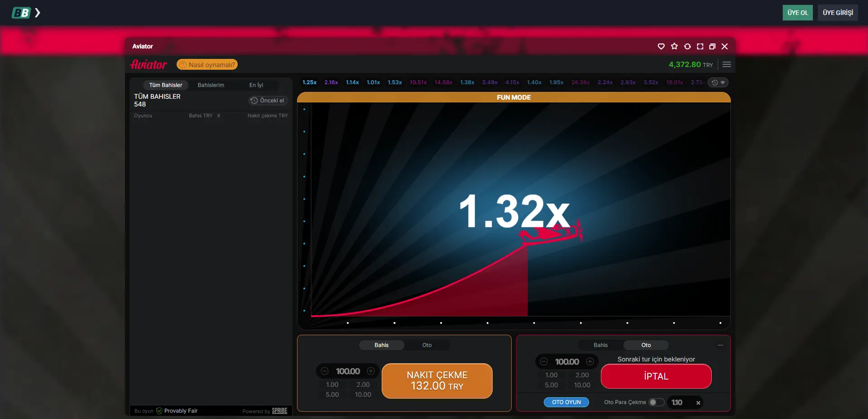Click the 4,372.80 TRY balance
This screenshot has height=419, width=868.
pyautogui.click(x=691, y=65)
